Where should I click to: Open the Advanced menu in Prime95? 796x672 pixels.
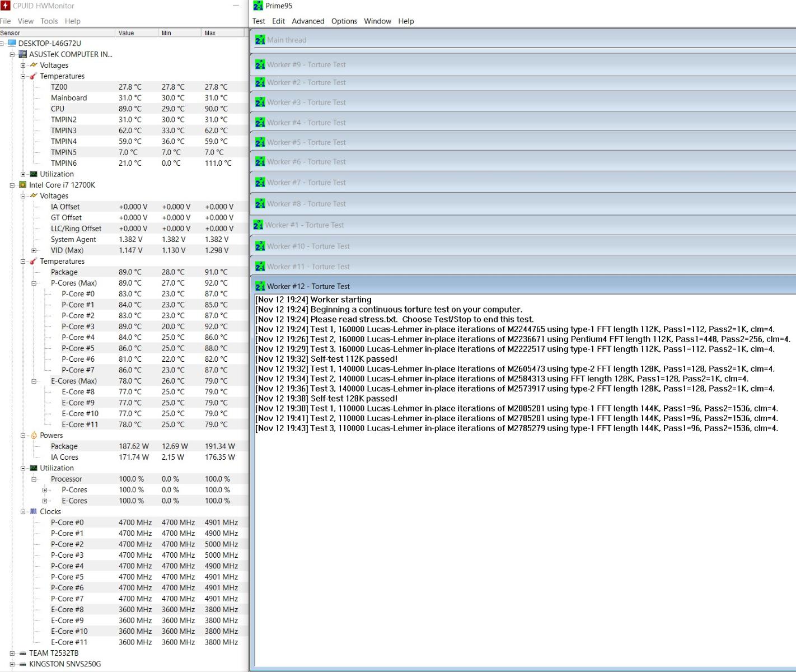pos(308,21)
